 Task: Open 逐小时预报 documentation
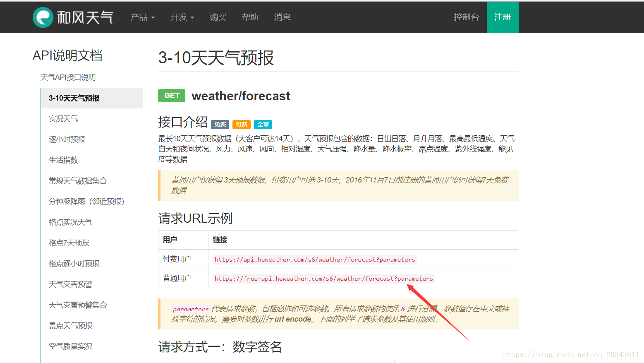67,139
